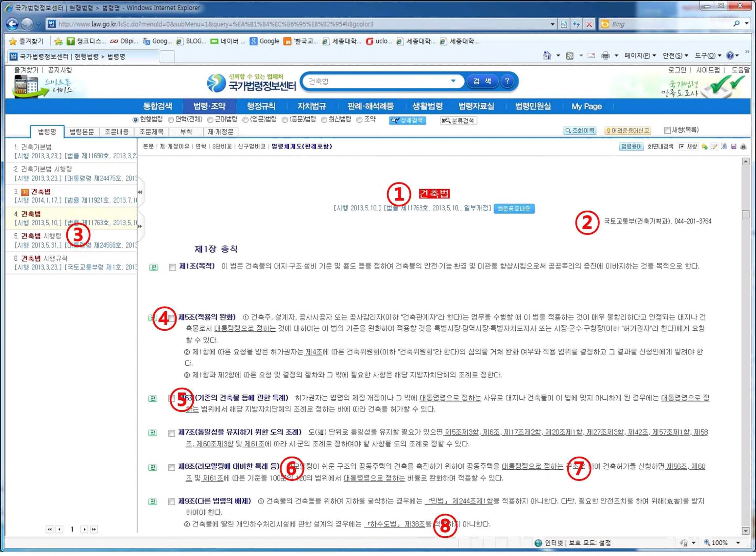Screen dimensions: 756x556
Task: Click the Home icon in command bar
Action: pos(547,56)
